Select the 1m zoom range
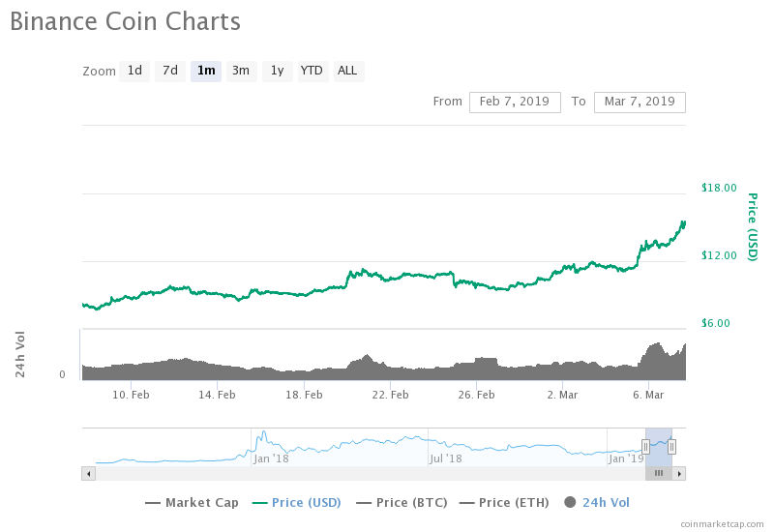The width and height of the screenshot is (774, 532). tap(206, 71)
